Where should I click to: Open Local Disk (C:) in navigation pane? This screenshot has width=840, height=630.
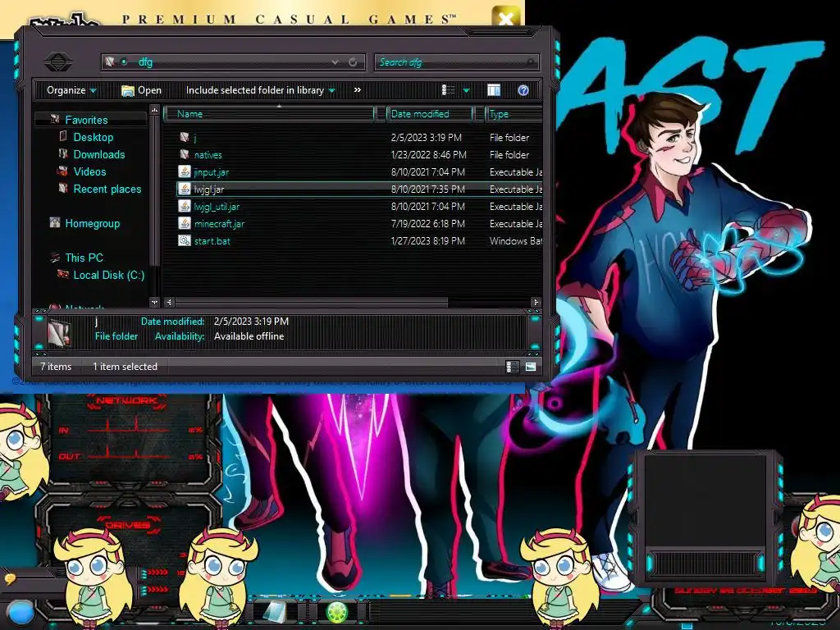(x=109, y=275)
